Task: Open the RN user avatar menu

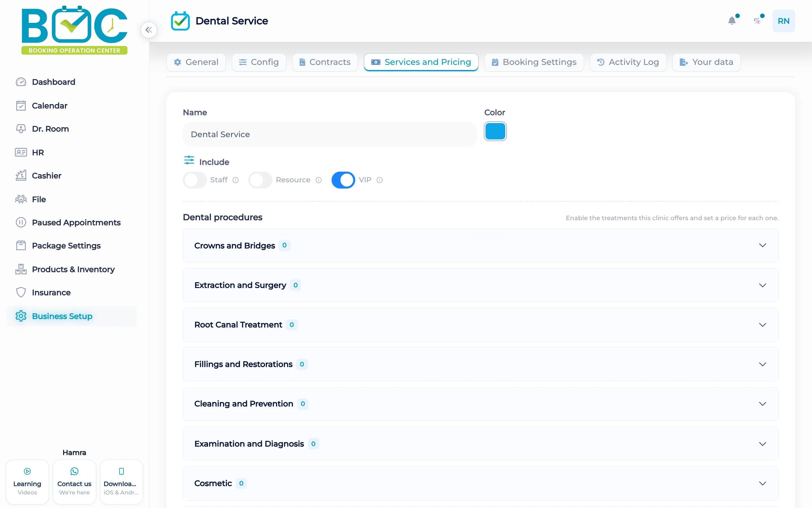Action: pyautogui.click(x=784, y=21)
